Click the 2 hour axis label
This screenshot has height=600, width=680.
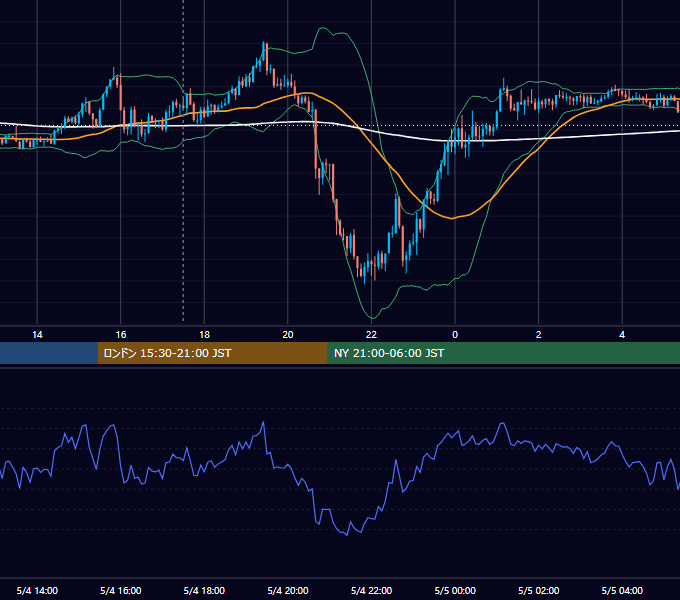coord(539,335)
